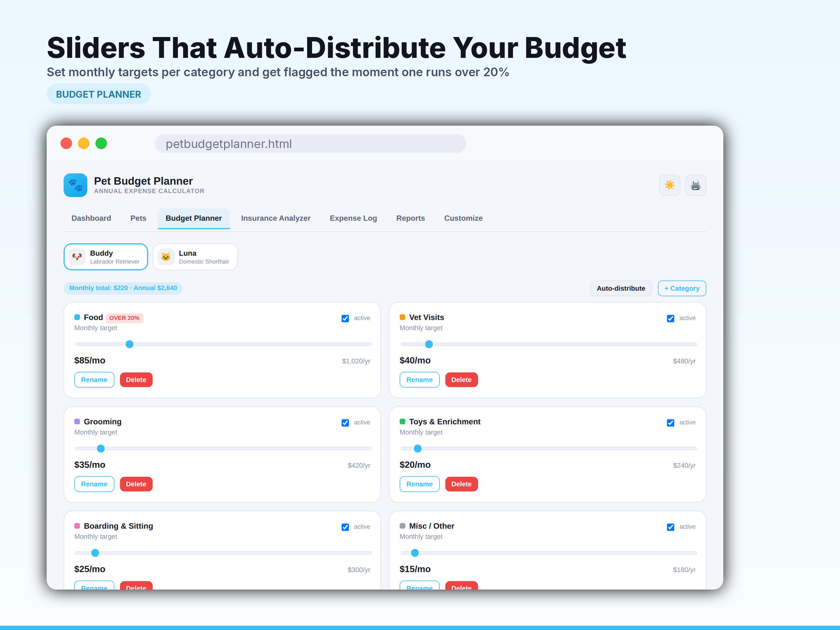Click Buddy's dog avatar icon

click(x=77, y=257)
